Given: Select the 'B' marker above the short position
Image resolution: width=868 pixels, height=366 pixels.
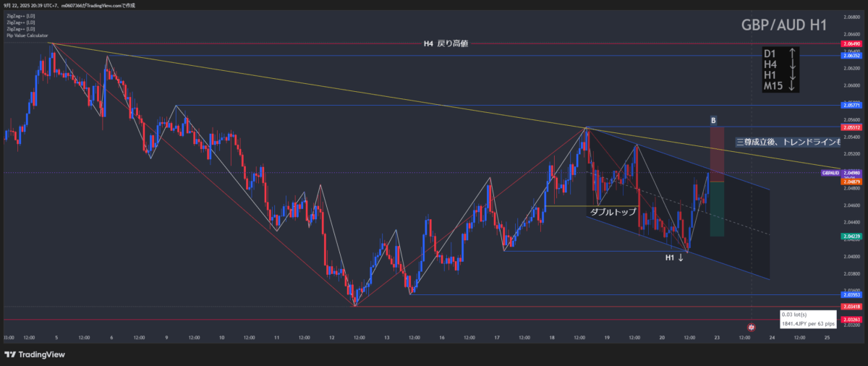Looking at the screenshot, I should point(713,120).
